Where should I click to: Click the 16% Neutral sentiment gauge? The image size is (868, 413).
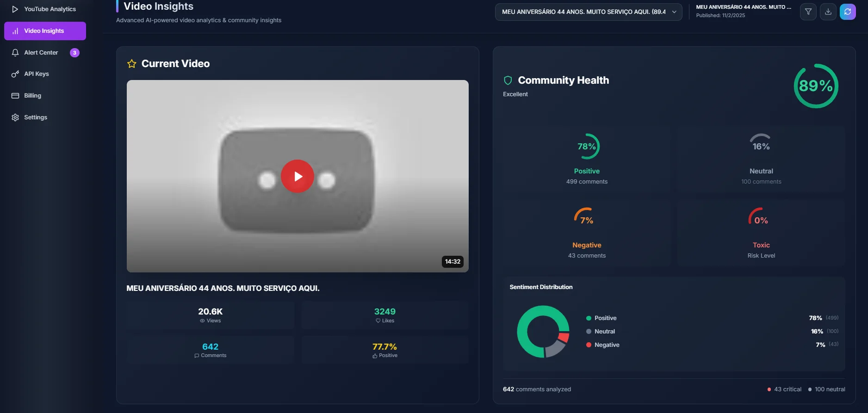pyautogui.click(x=761, y=147)
